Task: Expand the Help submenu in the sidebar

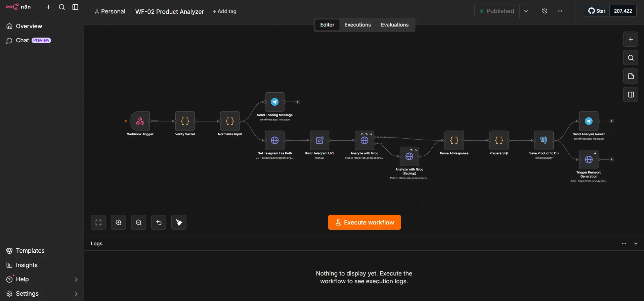Action: [x=76, y=279]
